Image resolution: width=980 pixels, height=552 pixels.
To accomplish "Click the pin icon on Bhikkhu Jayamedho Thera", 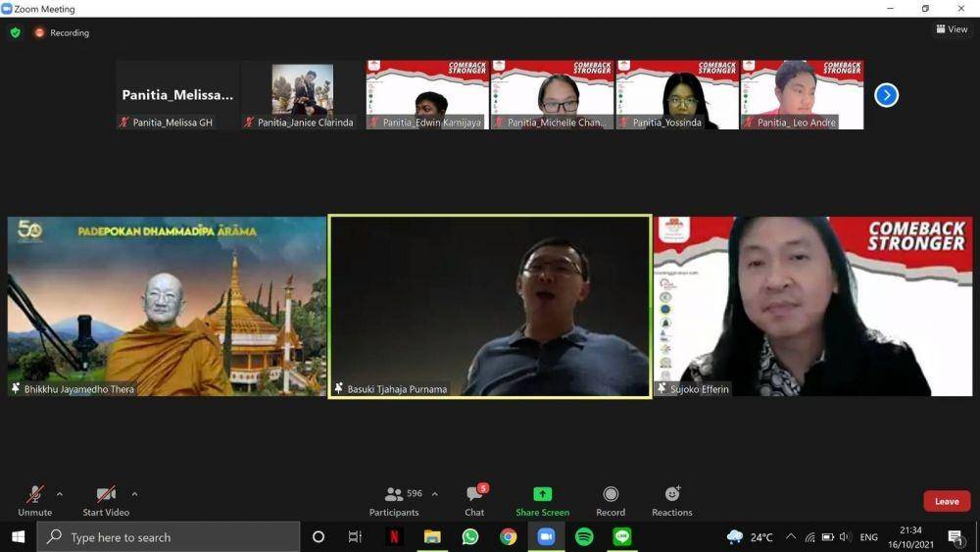I will point(16,388).
